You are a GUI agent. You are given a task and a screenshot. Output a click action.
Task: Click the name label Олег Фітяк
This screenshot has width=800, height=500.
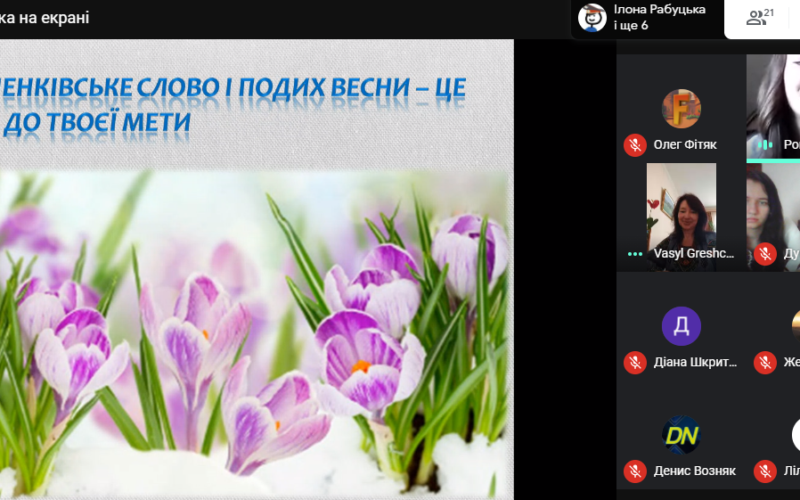685,145
